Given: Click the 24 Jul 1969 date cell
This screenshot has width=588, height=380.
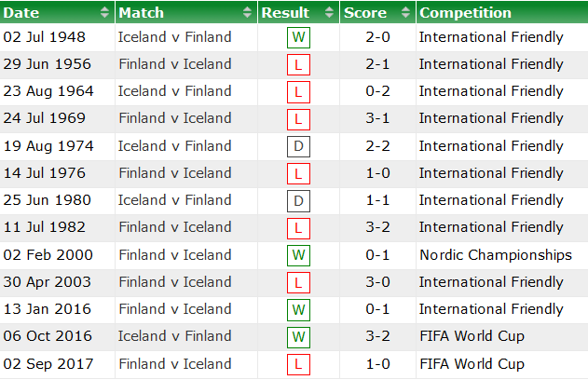Looking at the screenshot, I should pos(45,118).
